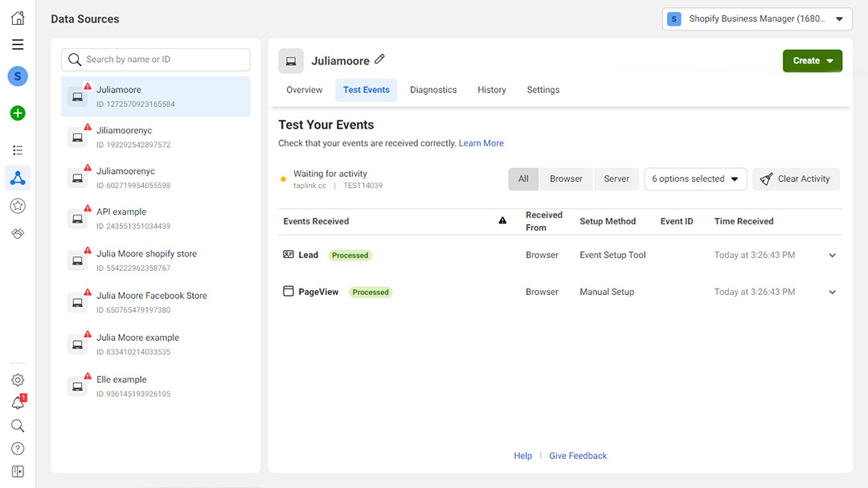The width and height of the screenshot is (868, 488).
Task: Click the green plus add icon
Action: [18, 113]
